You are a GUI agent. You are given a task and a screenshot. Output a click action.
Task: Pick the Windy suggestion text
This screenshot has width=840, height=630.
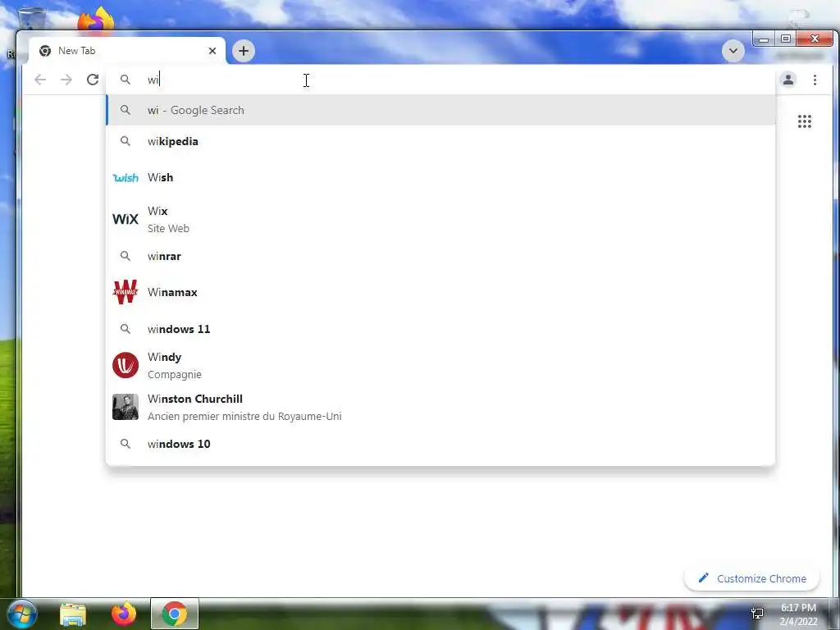164,358
